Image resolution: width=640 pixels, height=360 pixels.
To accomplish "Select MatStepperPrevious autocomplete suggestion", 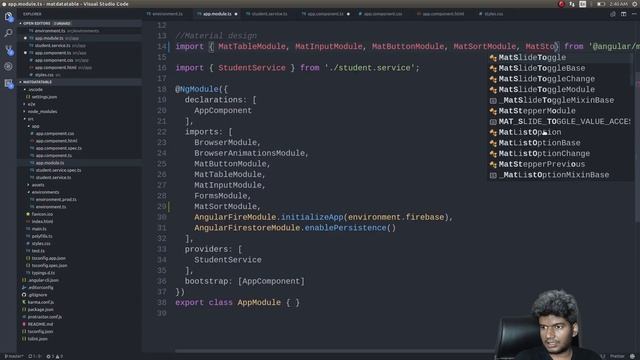I will (x=560, y=164).
